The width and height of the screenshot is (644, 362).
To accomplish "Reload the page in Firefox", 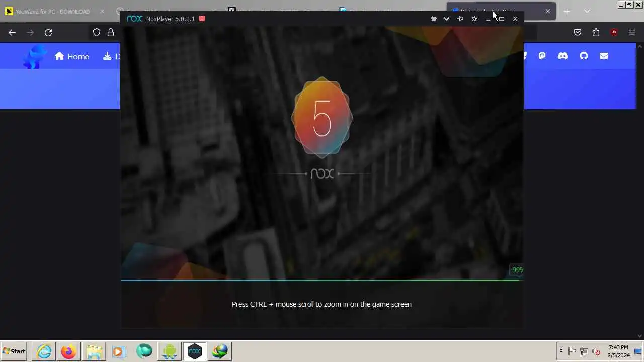I will [48, 32].
